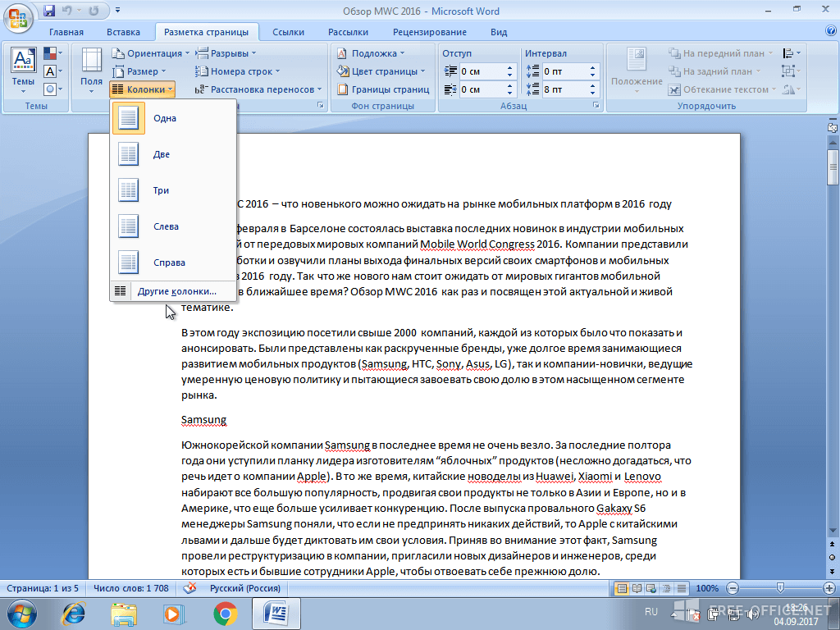Open Word help question icon
This screenshot has height=630, width=840.
(x=831, y=31)
